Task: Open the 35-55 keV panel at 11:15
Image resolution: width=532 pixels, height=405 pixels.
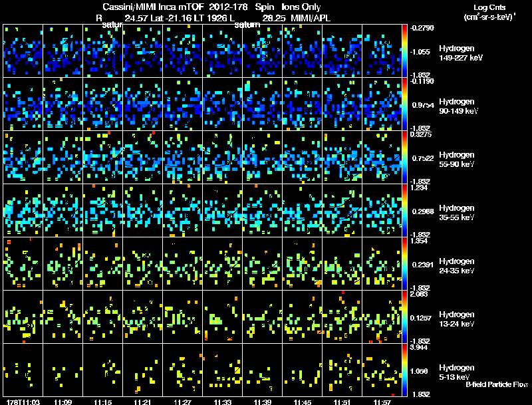Action: click(103, 211)
